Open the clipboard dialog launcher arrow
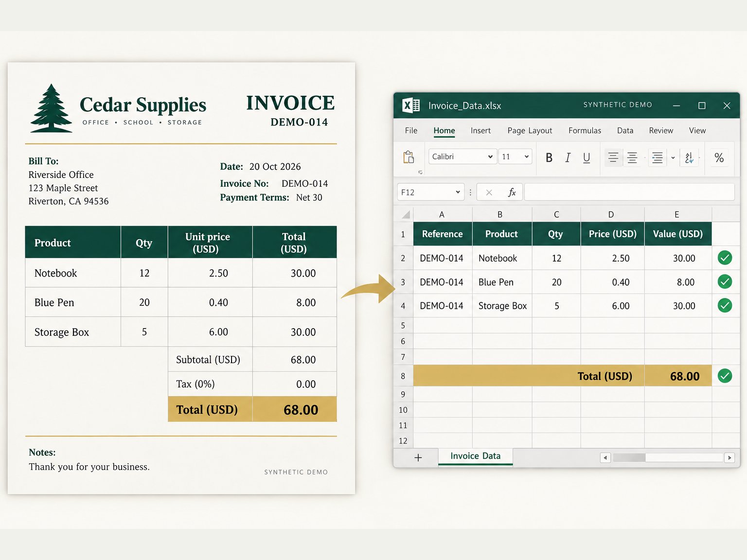This screenshot has height=560, width=747. pos(420,172)
